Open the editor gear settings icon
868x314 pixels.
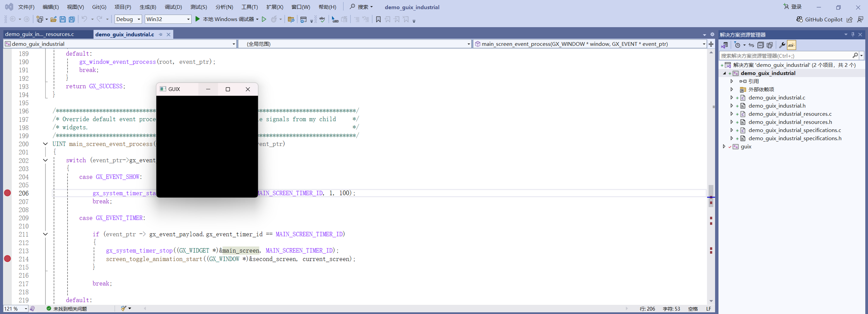click(x=712, y=34)
